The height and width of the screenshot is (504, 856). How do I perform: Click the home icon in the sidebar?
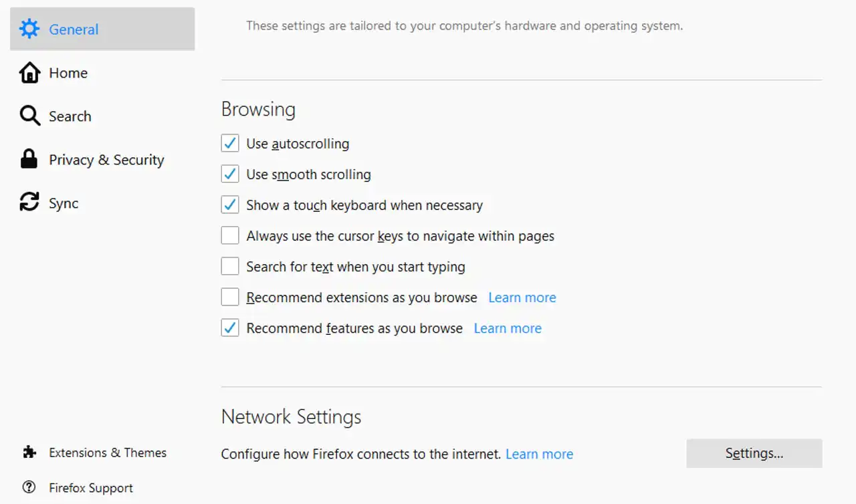click(29, 72)
